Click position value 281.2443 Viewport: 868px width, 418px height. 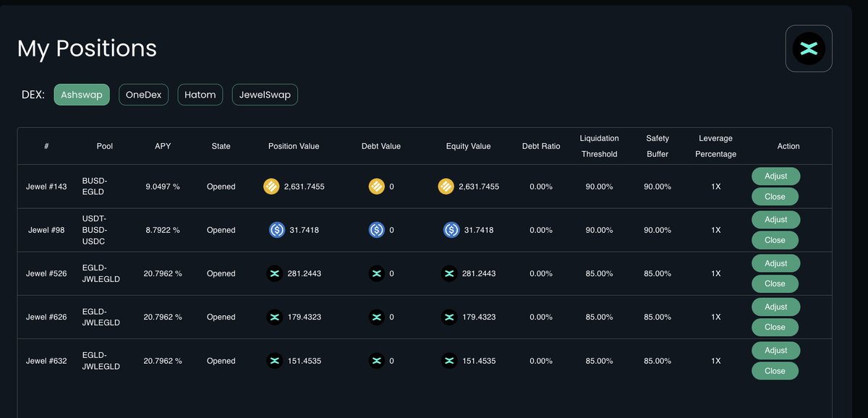[x=304, y=273]
